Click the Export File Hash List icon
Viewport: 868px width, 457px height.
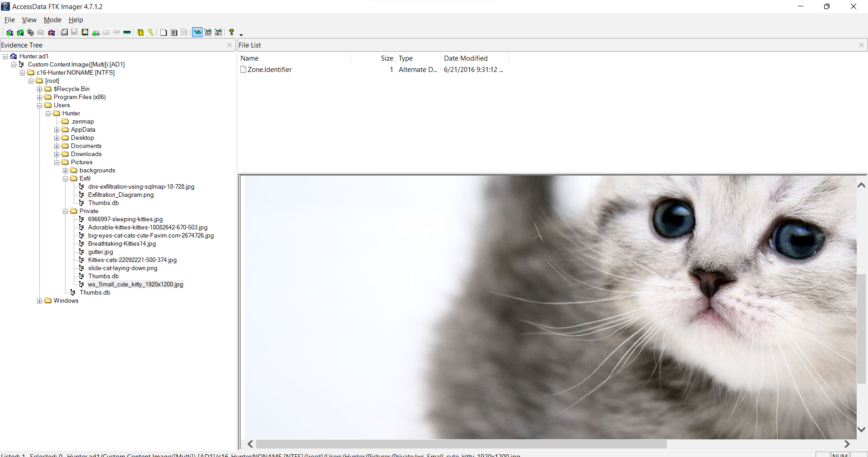(x=174, y=32)
